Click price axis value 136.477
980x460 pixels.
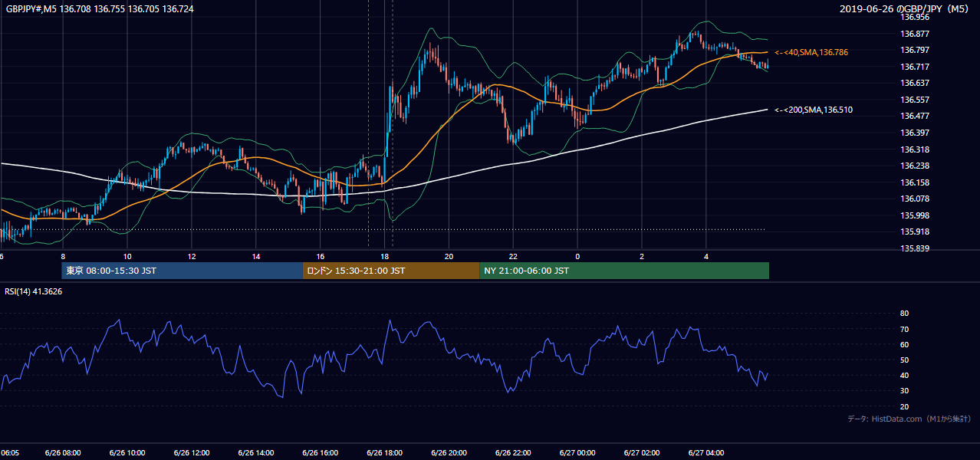tap(915, 117)
